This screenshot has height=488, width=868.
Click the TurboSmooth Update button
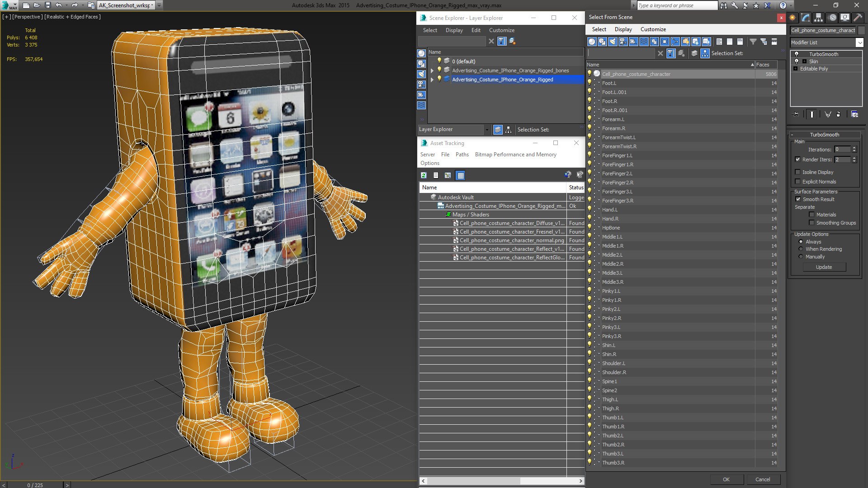(x=824, y=267)
